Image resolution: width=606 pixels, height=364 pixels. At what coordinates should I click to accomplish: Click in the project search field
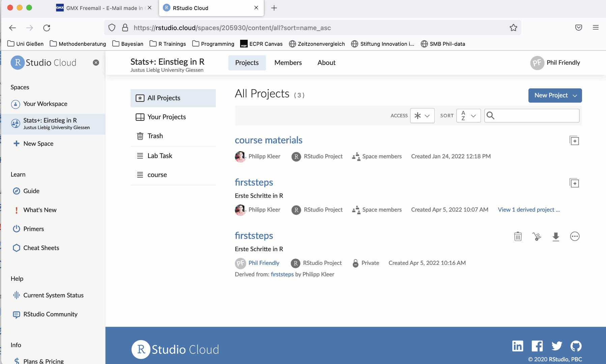[532, 116]
